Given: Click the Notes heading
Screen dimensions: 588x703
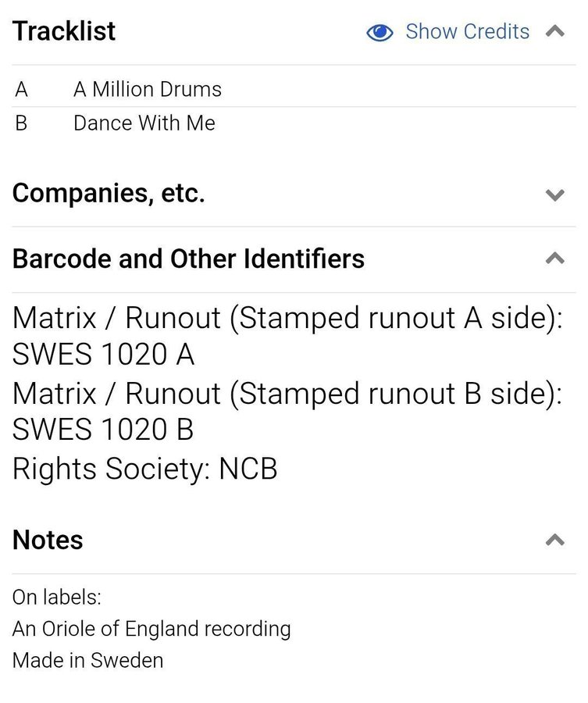Looking at the screenshot, I should coord(48,540).
